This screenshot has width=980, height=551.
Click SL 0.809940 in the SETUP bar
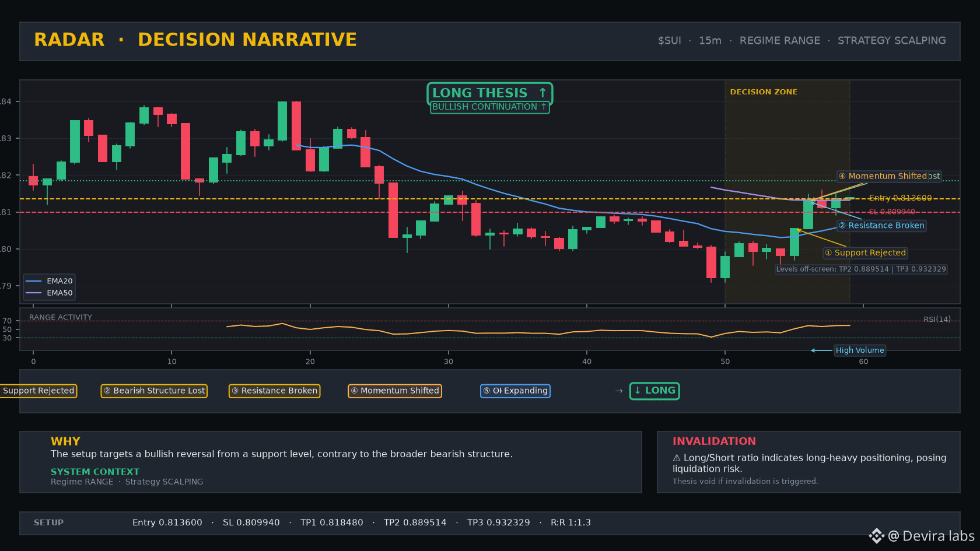coord(251,523)
